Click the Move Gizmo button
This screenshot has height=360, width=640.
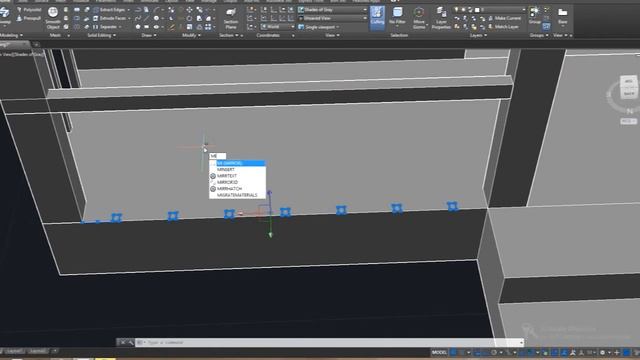coord(419,18)
